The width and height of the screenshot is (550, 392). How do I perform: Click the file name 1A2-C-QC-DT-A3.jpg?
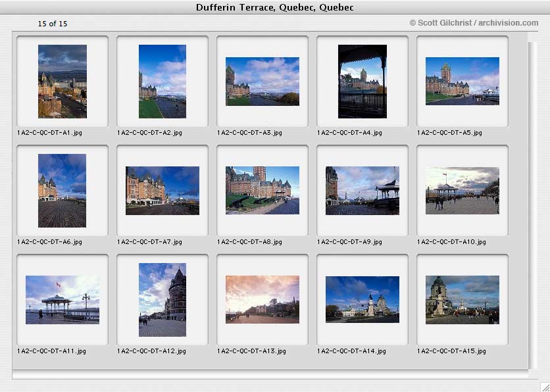coord(249,133)
